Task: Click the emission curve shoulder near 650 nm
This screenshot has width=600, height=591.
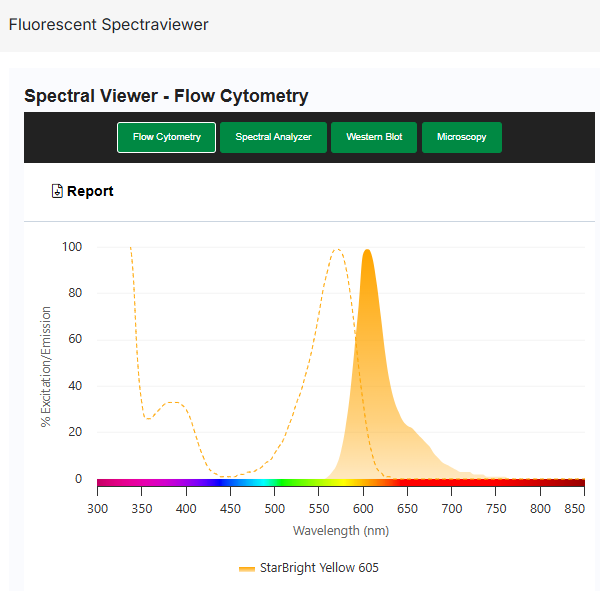Action: [410, 428]
